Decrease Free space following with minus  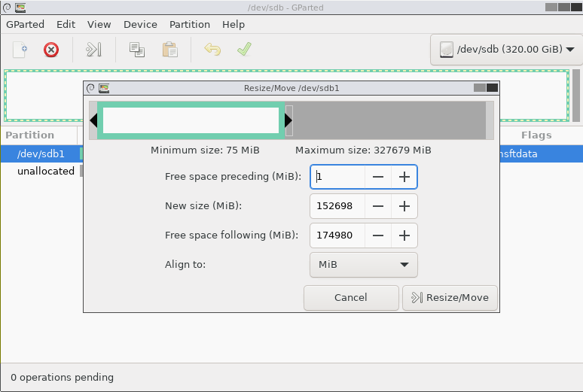click(x=378, y=236)
